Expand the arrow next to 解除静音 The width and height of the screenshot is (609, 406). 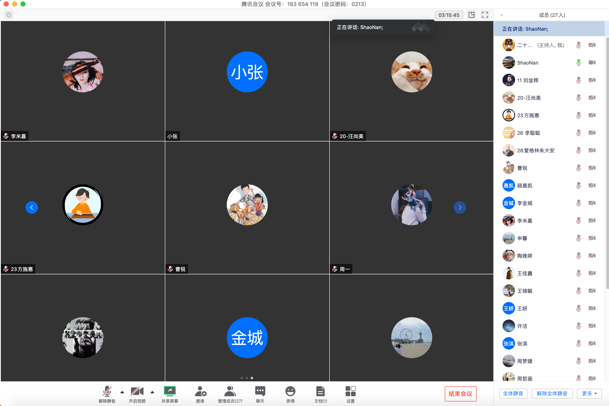122,392
